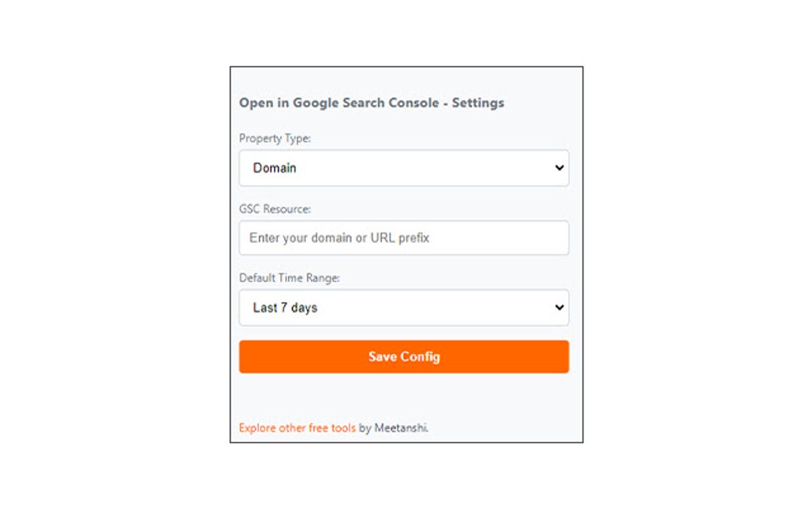Expand the Default Time Range selector
This screenshot has height=508, width=812.
pos(404,308)
